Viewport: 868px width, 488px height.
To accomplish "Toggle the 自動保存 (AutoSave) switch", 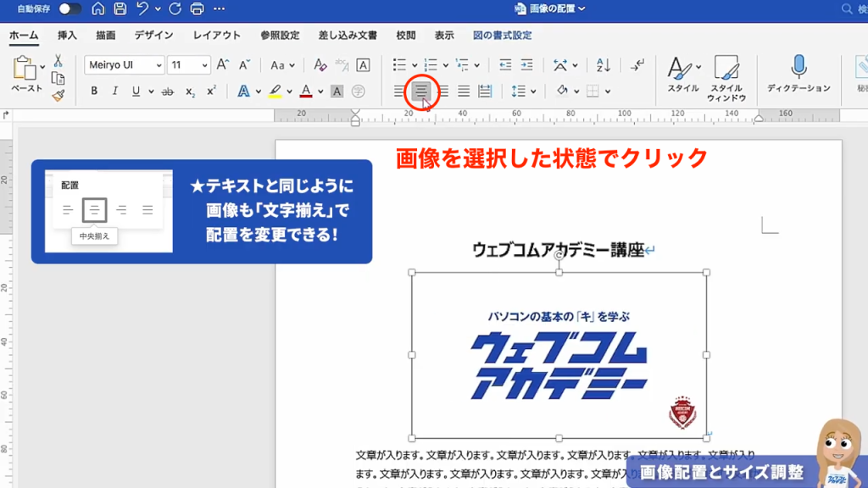I will pyautogui.click(x=70, y=9).
